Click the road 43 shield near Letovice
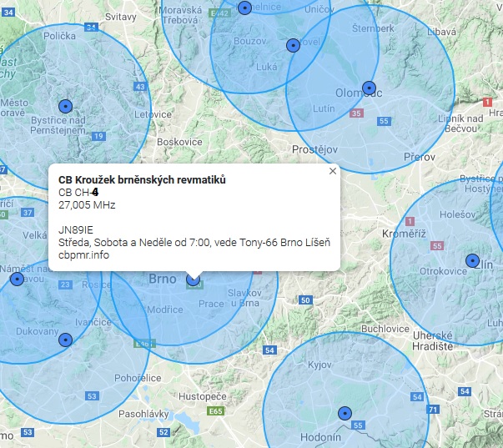The image size is (503, 448). (140, 87)
